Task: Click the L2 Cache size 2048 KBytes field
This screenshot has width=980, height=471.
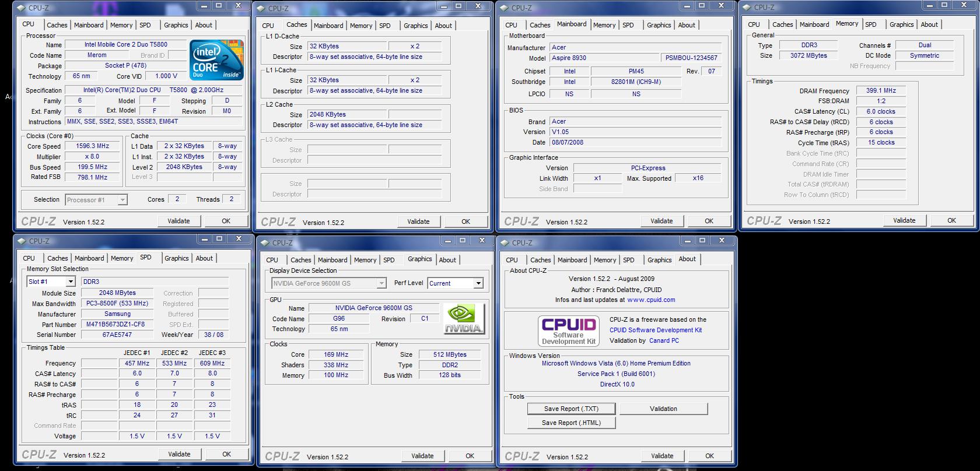Action: [348, 114]
